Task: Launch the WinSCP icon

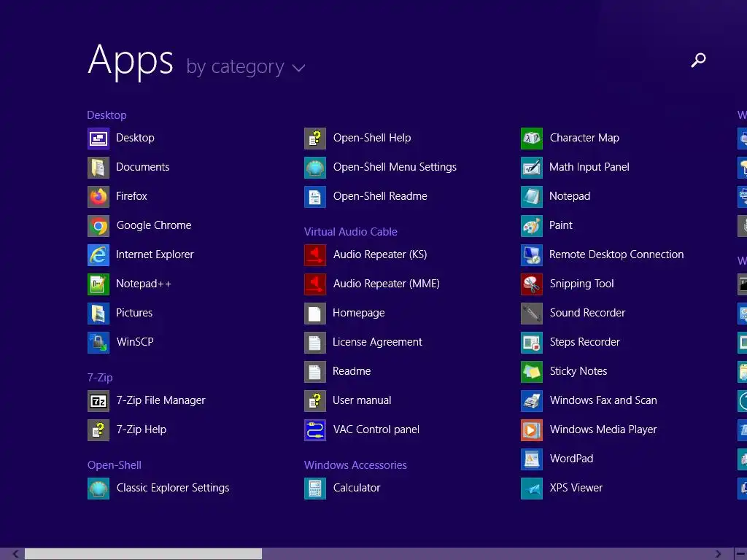Action: (98, 343)
